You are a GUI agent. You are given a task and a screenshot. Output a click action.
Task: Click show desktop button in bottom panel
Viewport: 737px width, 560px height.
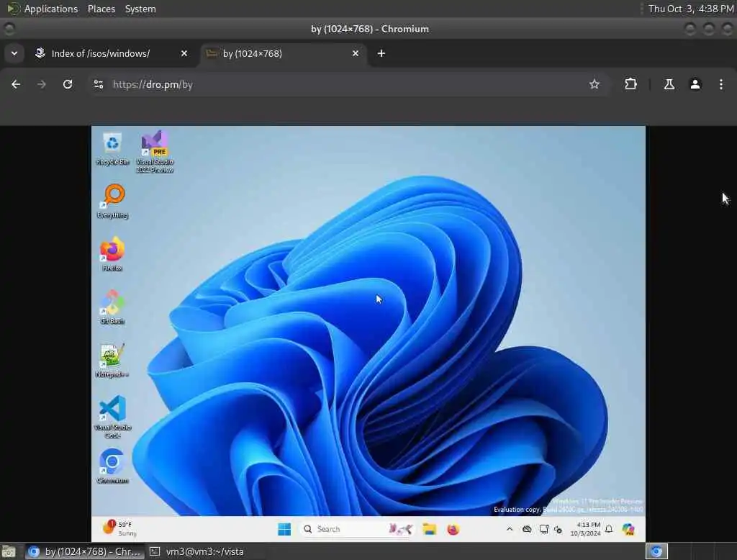(x=9, y=551)
